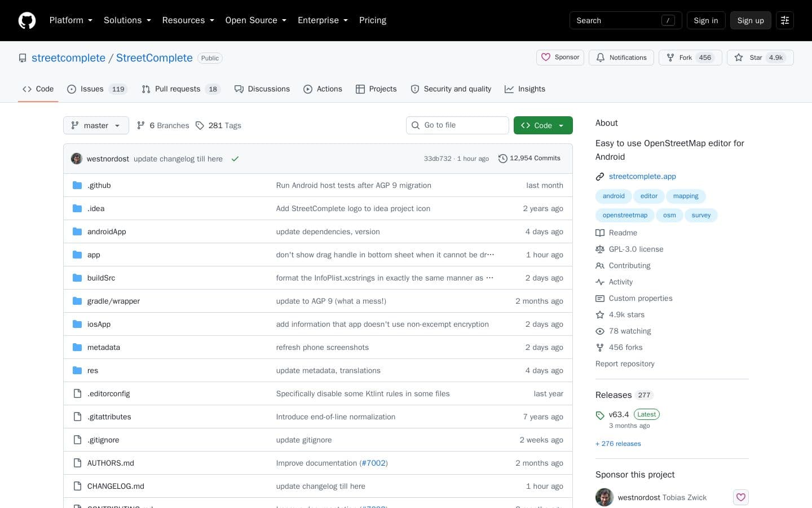The height and width of the screenshot is (508, 812).
Task: Expand the Resources dropdown
Action: (188, 20)
